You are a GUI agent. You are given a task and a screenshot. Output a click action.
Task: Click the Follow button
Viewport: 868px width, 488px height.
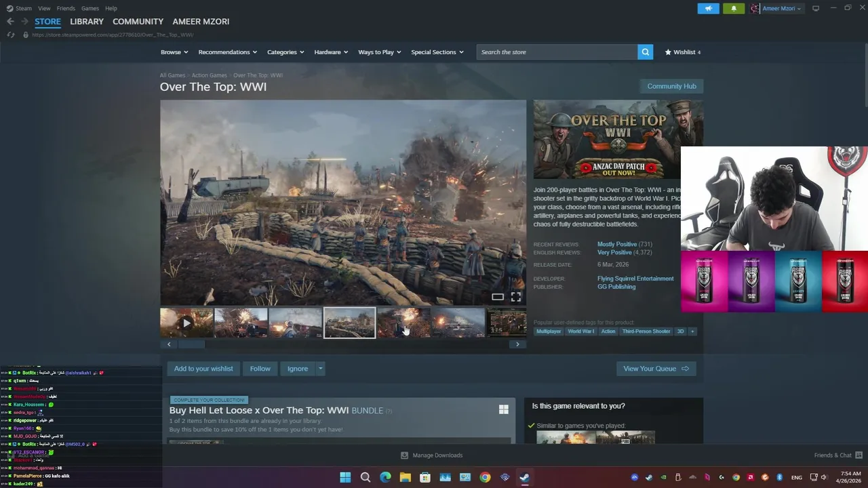pyautogui.click(x=260, y=369)
